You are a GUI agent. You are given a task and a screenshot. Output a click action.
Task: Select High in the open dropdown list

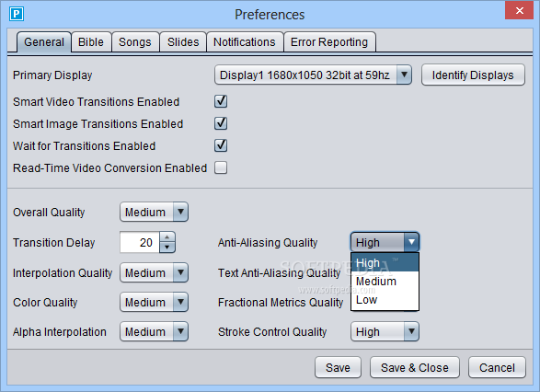[x=385, y=263]
